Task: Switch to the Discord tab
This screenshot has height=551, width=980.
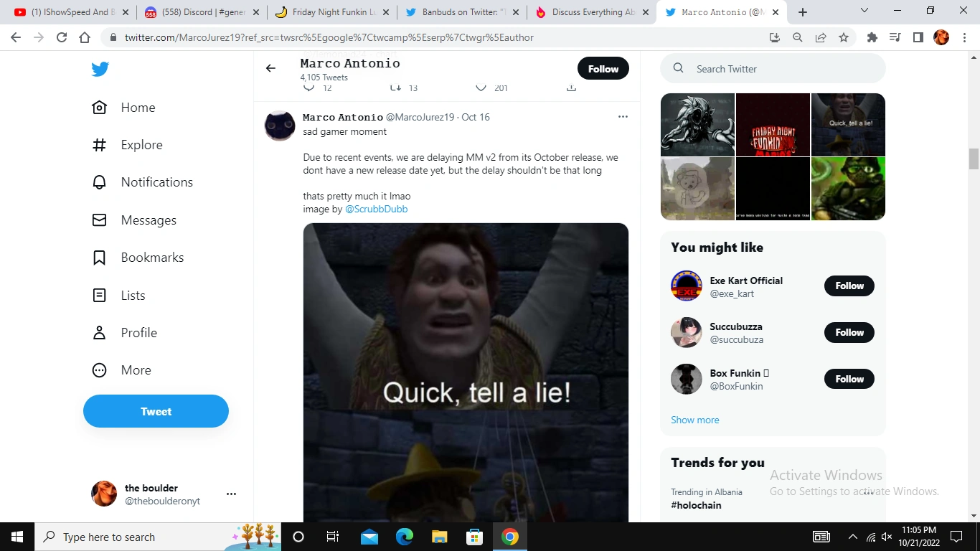Action: (200, 12)
